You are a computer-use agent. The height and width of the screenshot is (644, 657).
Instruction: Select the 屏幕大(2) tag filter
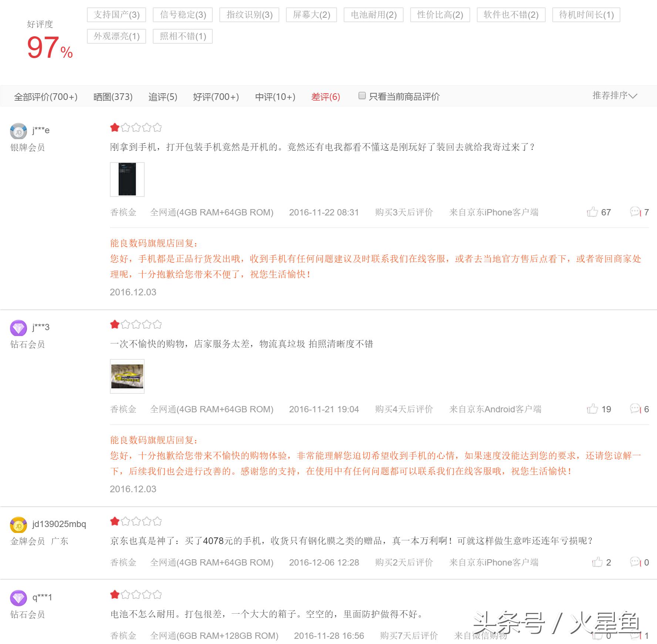(x=311, y=15)
